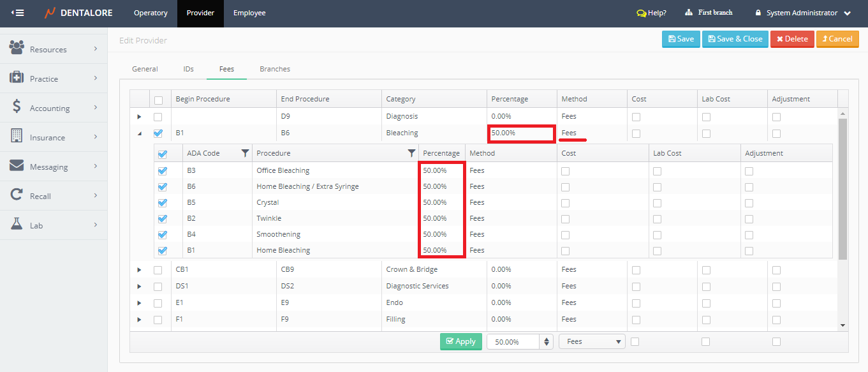Viewport: 868px width, 372px height.
Task: Expand the Crown & Bridge row
Action: point(139,270)
